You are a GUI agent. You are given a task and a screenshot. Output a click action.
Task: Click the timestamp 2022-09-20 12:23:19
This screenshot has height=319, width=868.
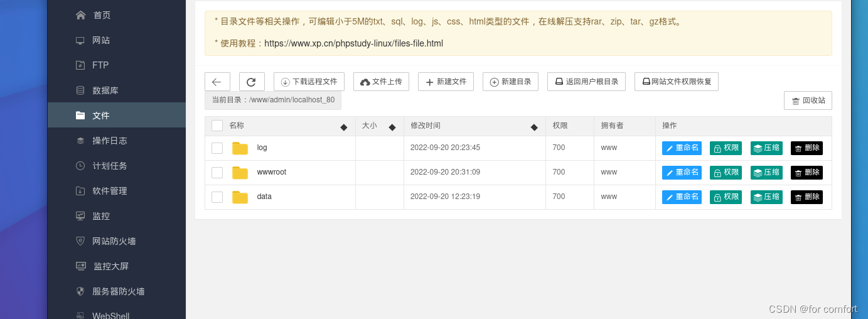pos(445,197)
